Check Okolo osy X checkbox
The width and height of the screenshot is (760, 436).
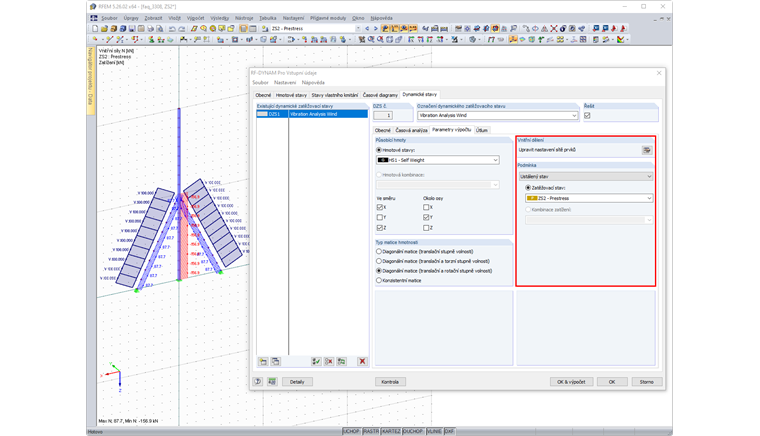pyautogui.click(x=426, y=207)
